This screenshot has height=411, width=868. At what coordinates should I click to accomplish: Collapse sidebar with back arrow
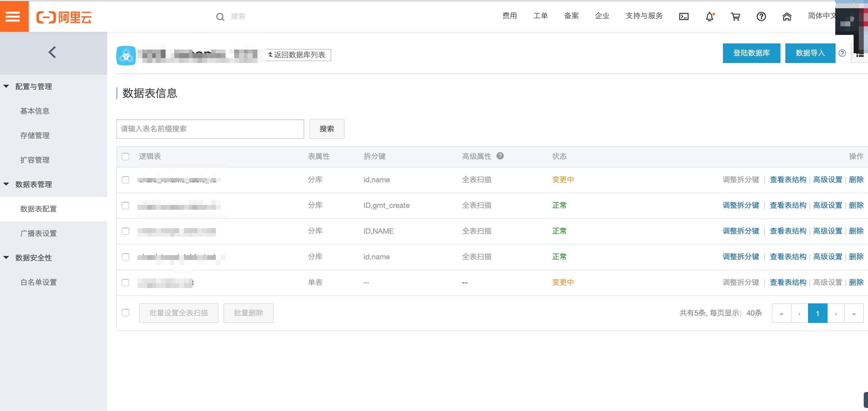coord(52,52)
